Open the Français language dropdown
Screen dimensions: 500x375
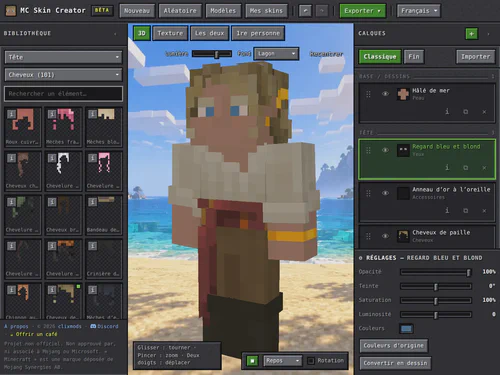coord(419,11)
